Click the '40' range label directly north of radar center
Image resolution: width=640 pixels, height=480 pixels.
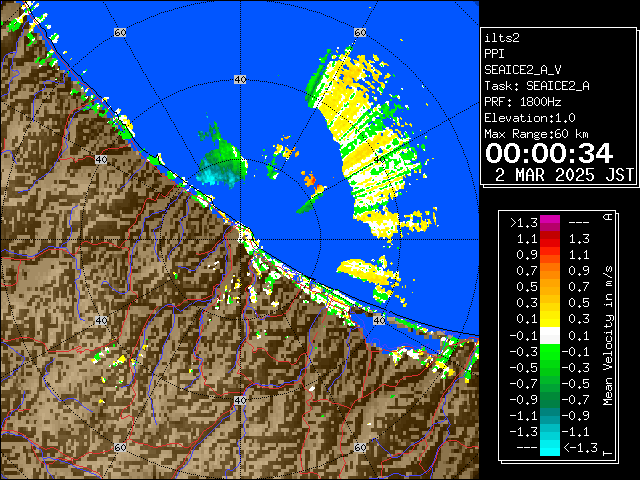[240, 80]
